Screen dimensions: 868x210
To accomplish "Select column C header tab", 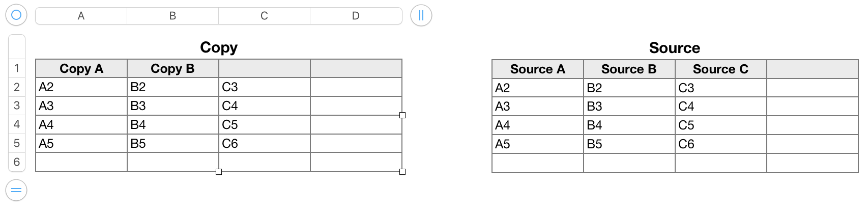I will click(x=264, y=16).
